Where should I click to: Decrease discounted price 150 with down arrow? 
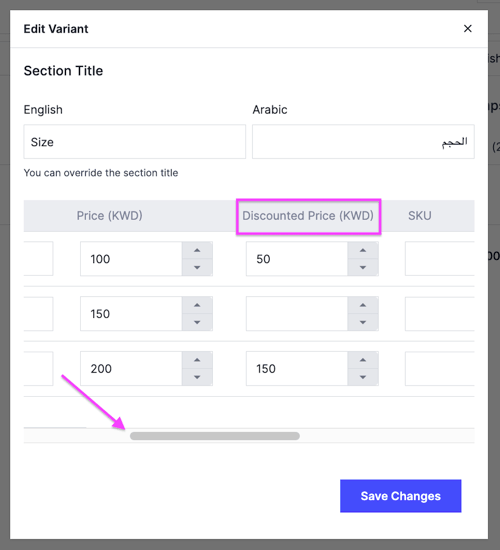(363, 377)
